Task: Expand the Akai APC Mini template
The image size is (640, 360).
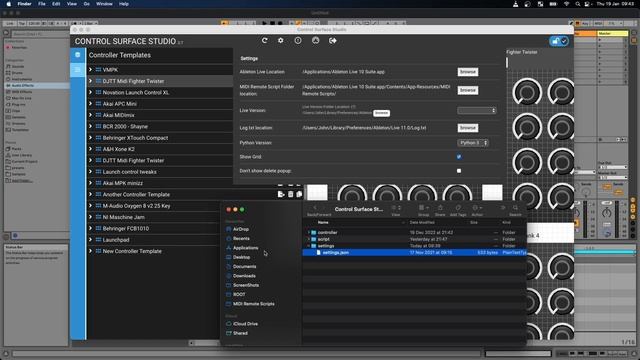Action: (x=91, y=104)
